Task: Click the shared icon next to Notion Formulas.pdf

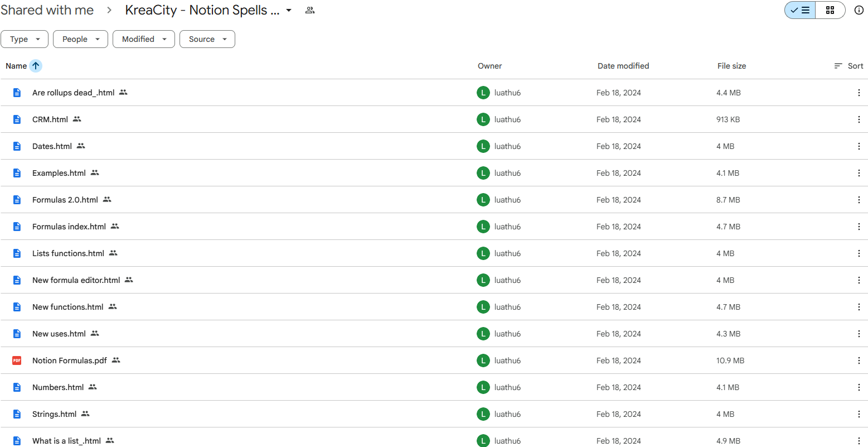Action: pyautogui.click(x=116, y=361)
